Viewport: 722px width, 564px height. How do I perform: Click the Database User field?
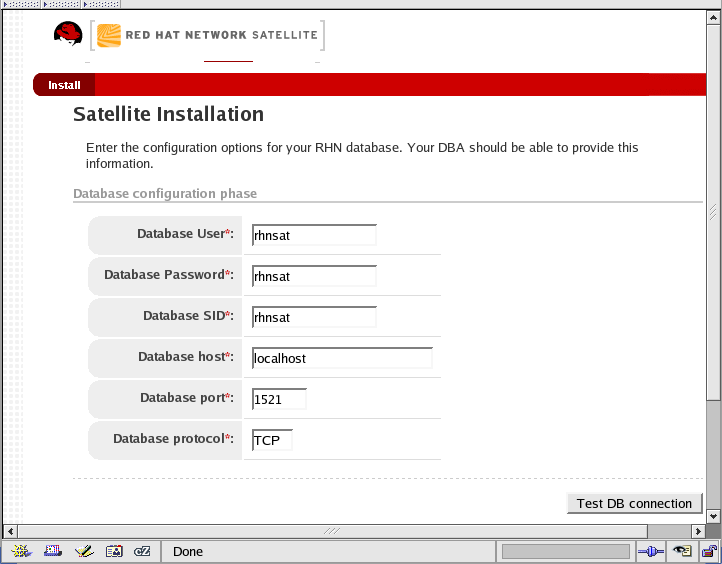[x=314, y=235]
